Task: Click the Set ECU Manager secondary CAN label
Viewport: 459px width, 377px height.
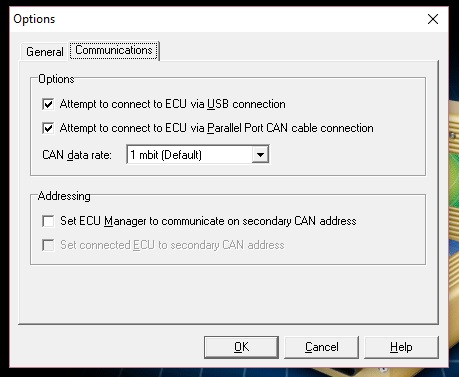Action: (208, 221)
